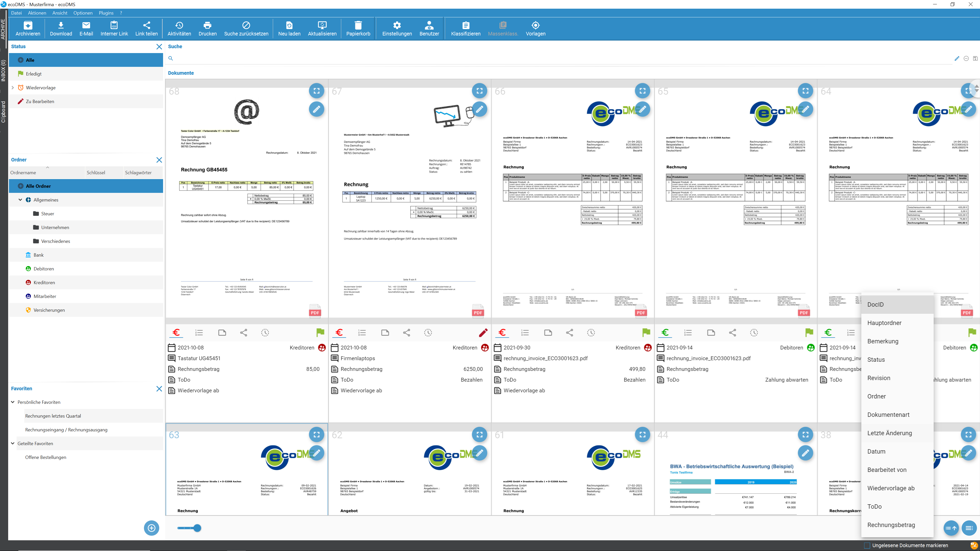Click the sort direction button at bottom right

951,528
